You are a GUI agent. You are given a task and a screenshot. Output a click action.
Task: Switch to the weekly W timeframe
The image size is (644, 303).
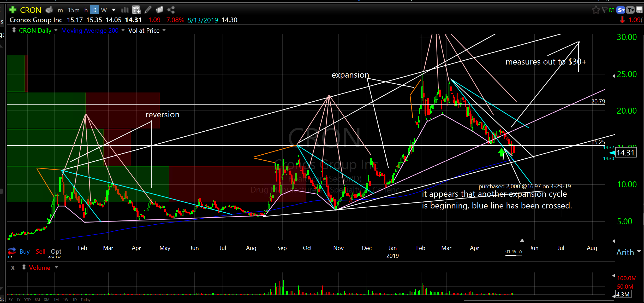click(104, 10)
